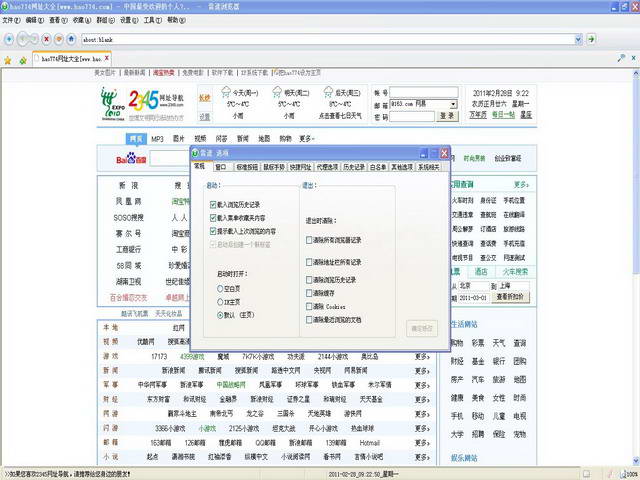Click the 登录 login button
Image resolution: width=640 pixels, height=480 pixels.
tap(447, 116)
